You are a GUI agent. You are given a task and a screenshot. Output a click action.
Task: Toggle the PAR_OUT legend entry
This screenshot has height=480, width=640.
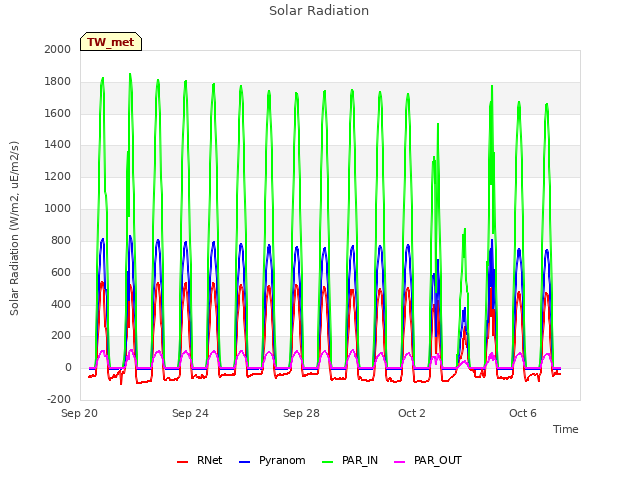428,461
